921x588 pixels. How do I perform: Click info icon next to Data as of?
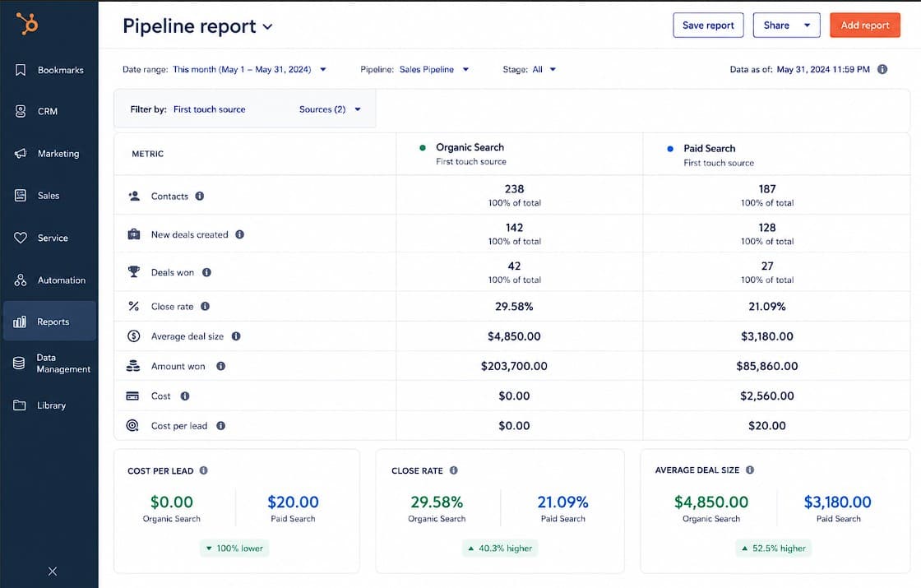pos(882,69)
